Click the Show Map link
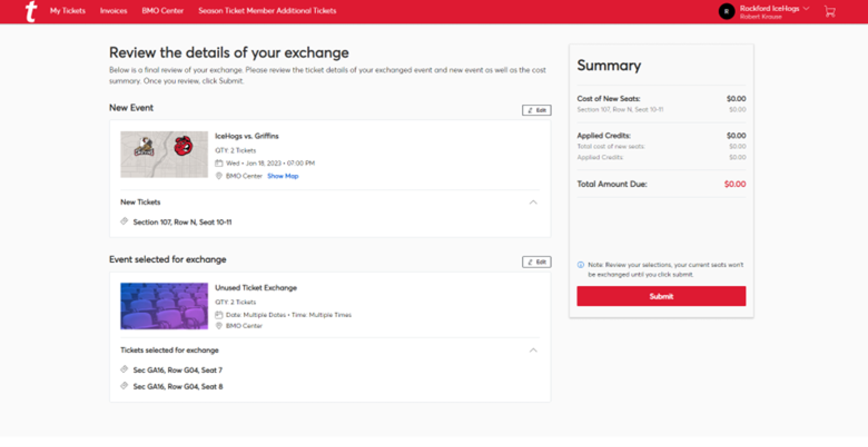This screenshot has height=447, width=868. (283, 176)
